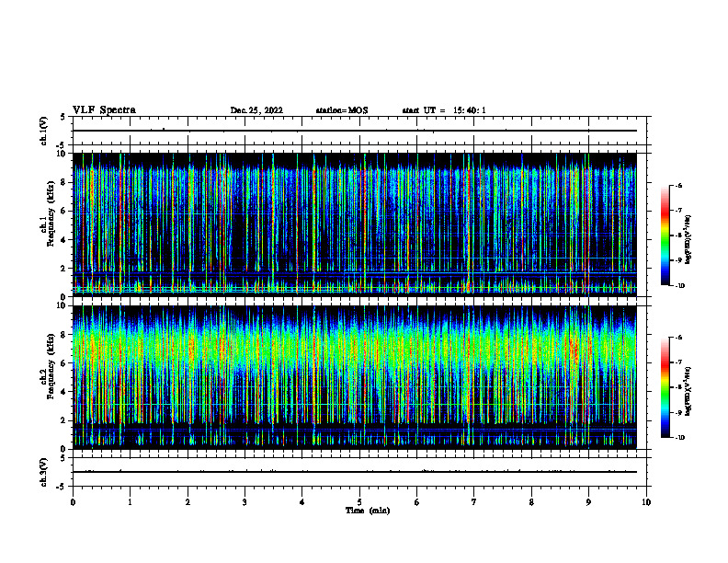Click the 'Time (min)' axis label
Image resolution: width=728 pixels, height=563 pixels.
coord(368,511)
